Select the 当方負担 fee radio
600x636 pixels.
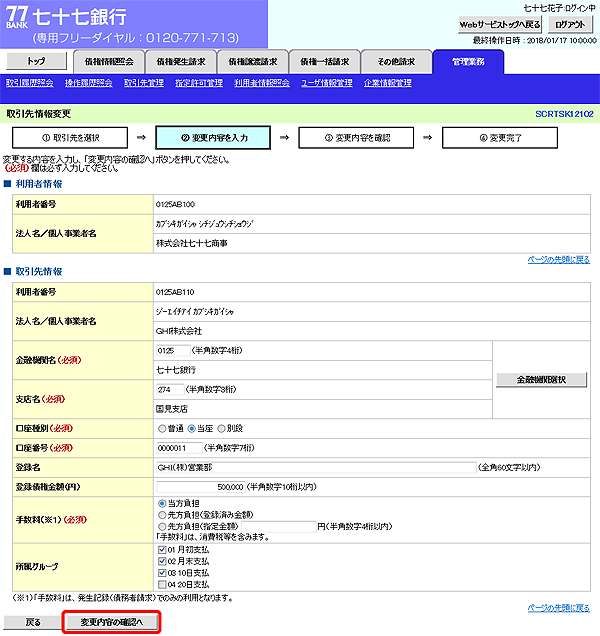click(x=162, y=503)
